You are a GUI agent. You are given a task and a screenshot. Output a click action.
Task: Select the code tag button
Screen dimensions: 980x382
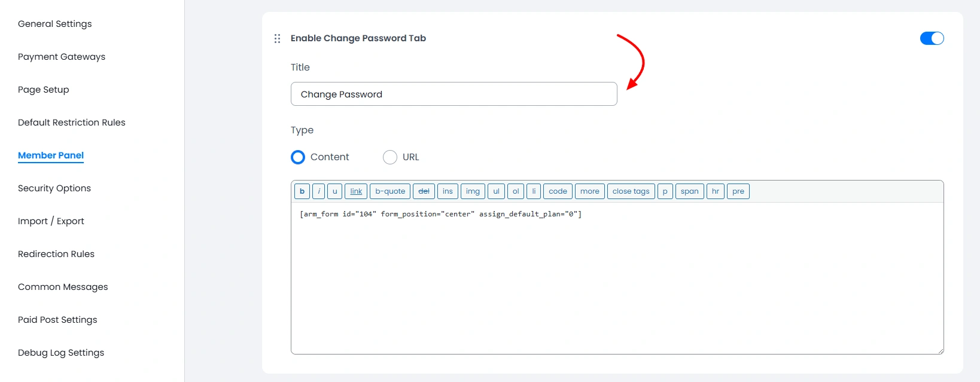pyautogui.click(x=558, y=191)
